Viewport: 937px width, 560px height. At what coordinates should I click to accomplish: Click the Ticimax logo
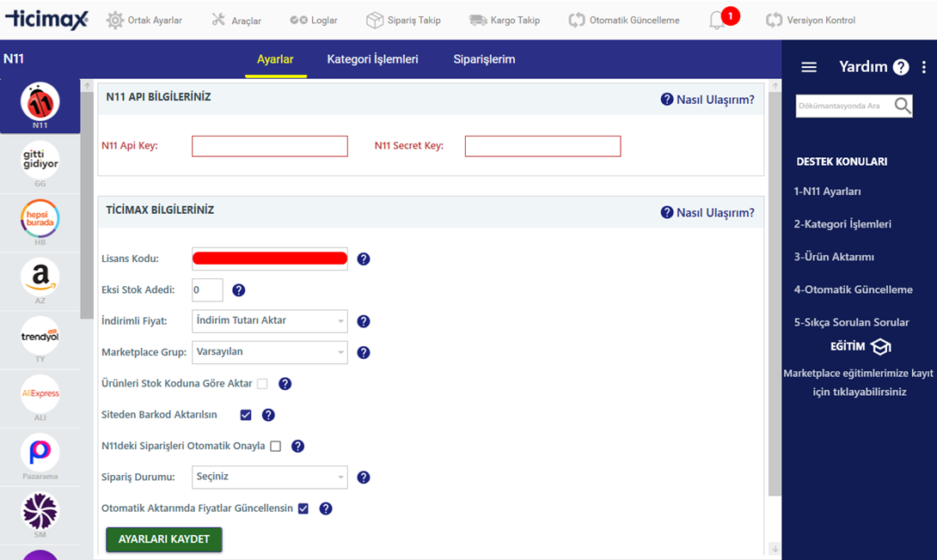(46, 20)
